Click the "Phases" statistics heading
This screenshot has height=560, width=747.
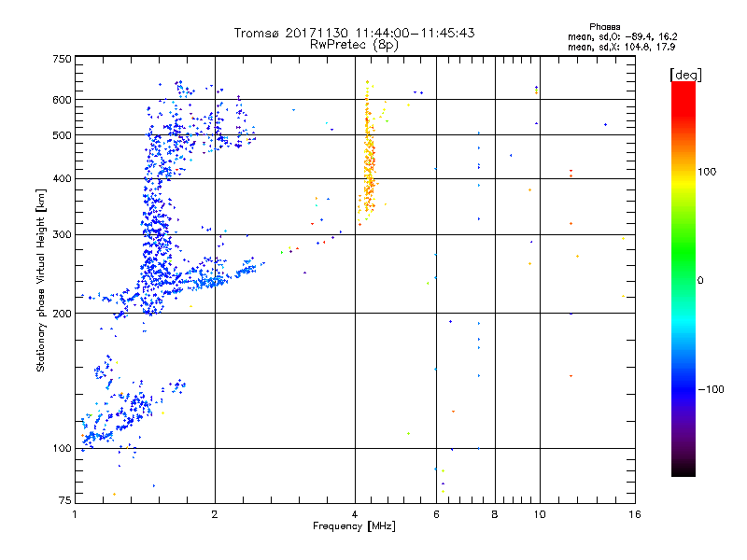[604, 27]
